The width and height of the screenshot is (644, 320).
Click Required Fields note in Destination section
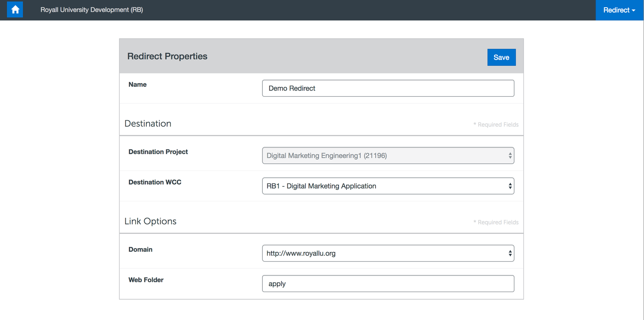click(x=496, y=125)
